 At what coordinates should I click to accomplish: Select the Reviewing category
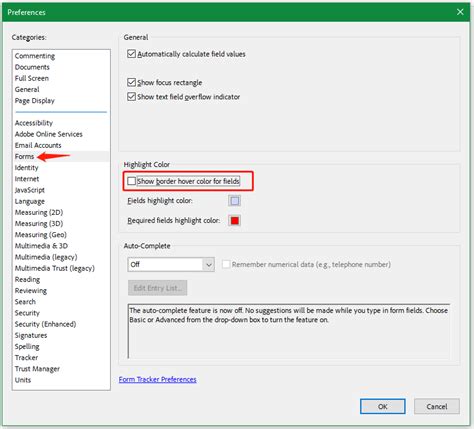pos(31,291)
